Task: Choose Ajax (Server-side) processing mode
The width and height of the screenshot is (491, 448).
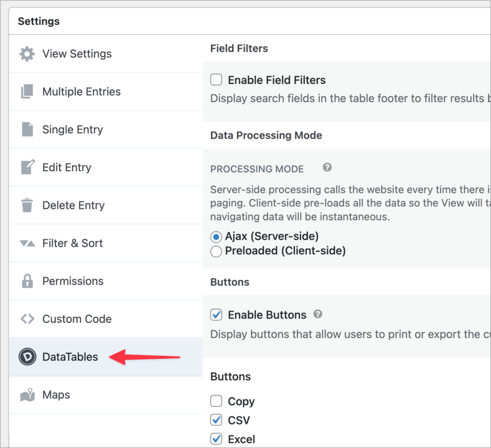Action: point(216,236)
